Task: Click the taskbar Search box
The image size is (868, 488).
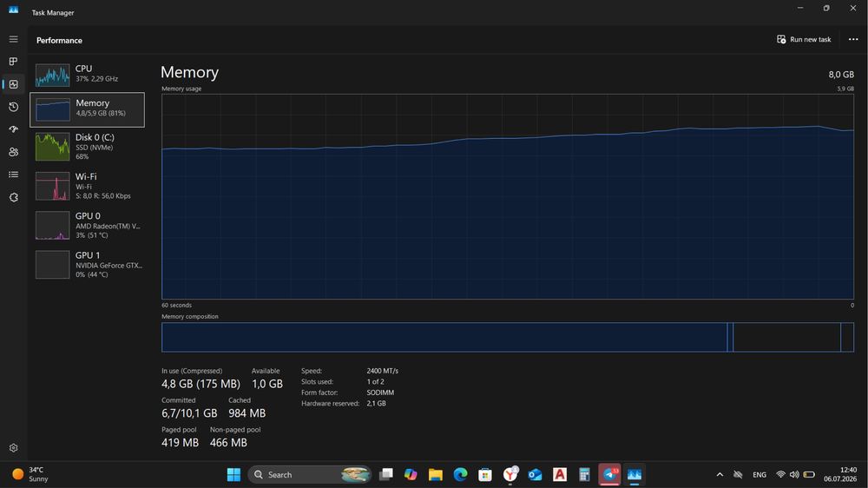Action: point(310,475)
